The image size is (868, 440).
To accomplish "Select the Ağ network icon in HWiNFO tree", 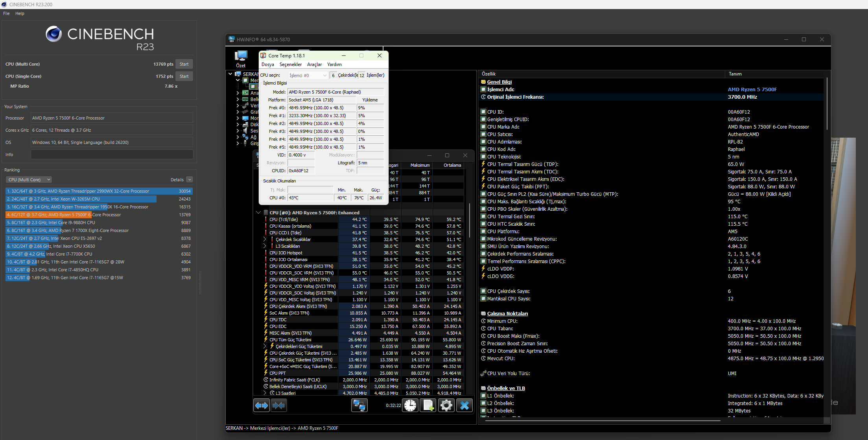I will 245,137.
